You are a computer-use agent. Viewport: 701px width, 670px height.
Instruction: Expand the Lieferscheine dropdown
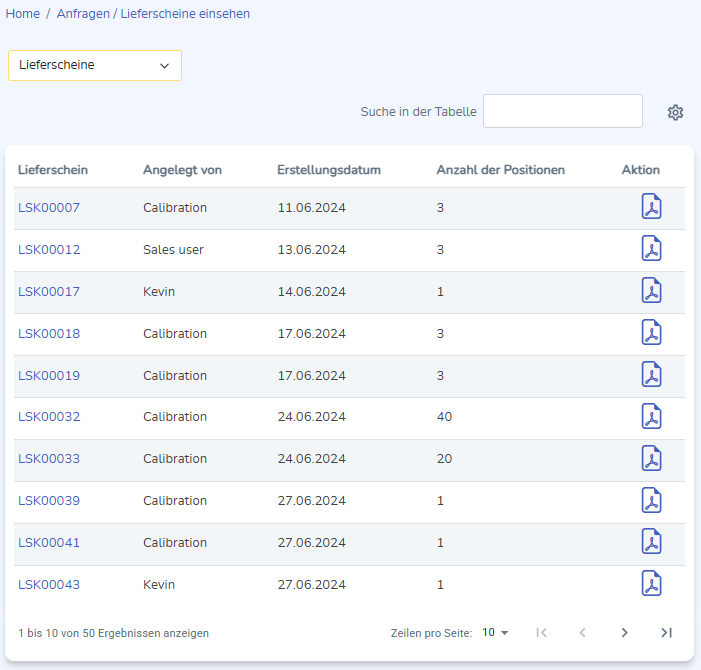point(95,65)
